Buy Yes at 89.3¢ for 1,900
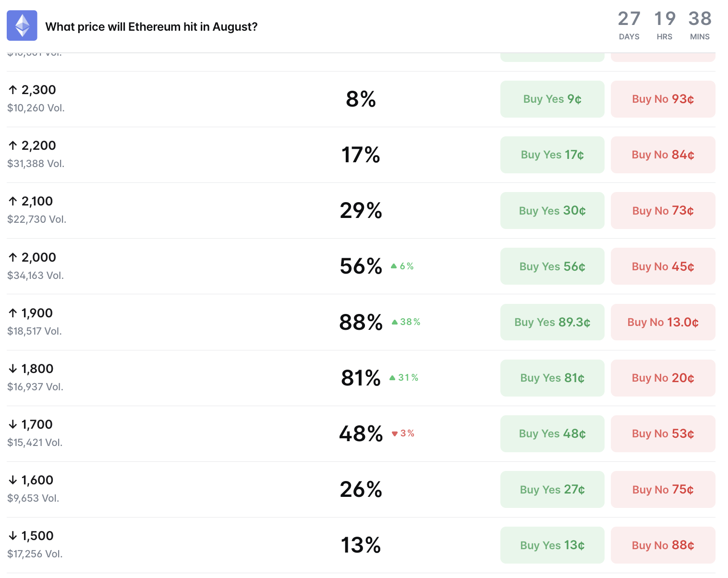Screen dimensions: 728x578 tap(552, 322)
